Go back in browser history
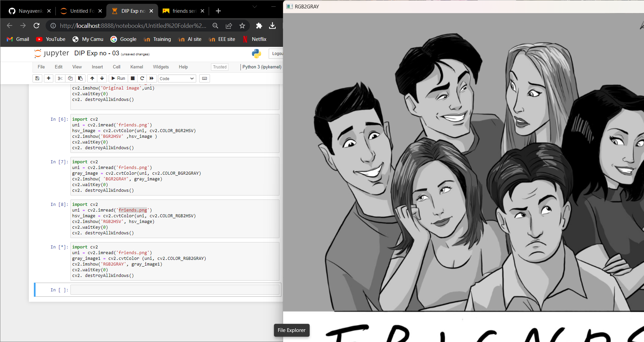 point(9,25)
